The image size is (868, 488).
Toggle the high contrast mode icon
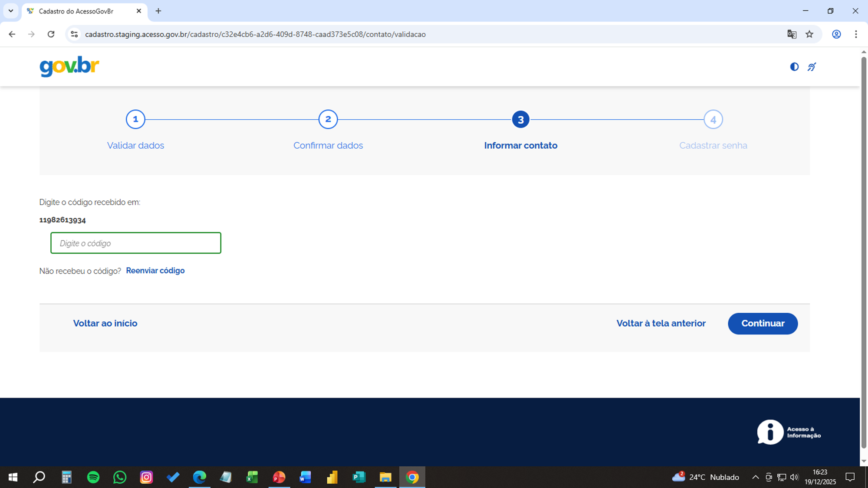[x=794, y=67]
